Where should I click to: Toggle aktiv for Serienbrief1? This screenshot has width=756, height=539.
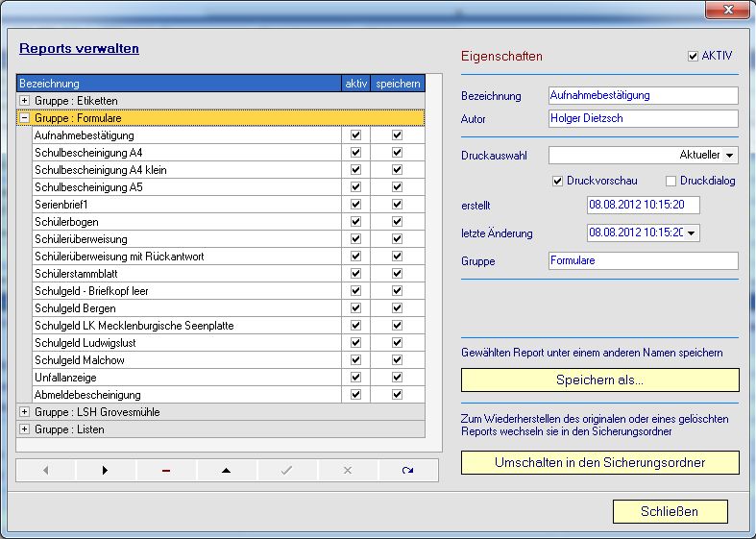(355, 205)
